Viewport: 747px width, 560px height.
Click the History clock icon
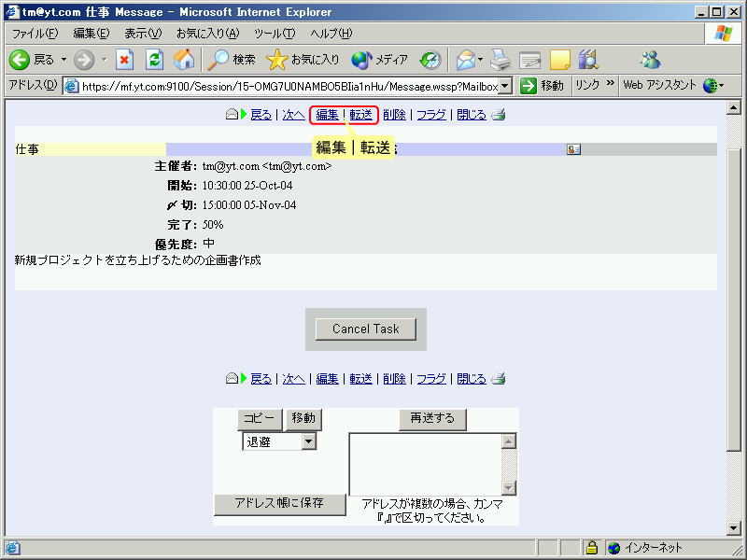point(430,60)
